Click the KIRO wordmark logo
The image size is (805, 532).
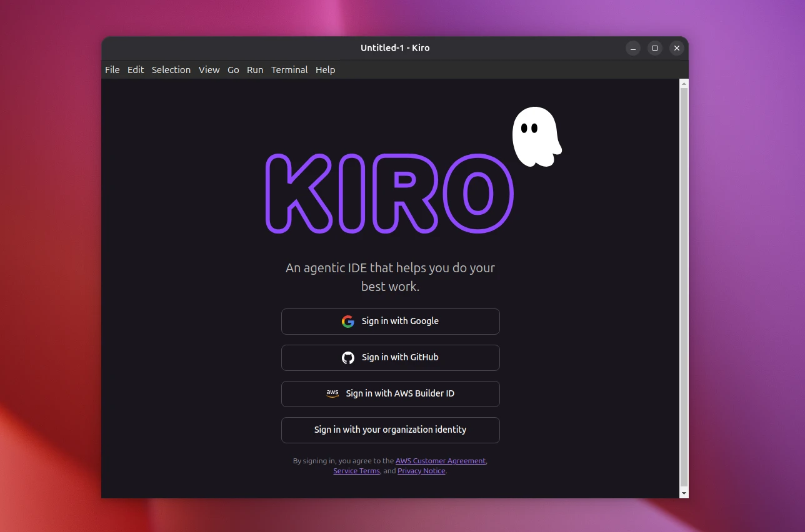pos(390,194)
